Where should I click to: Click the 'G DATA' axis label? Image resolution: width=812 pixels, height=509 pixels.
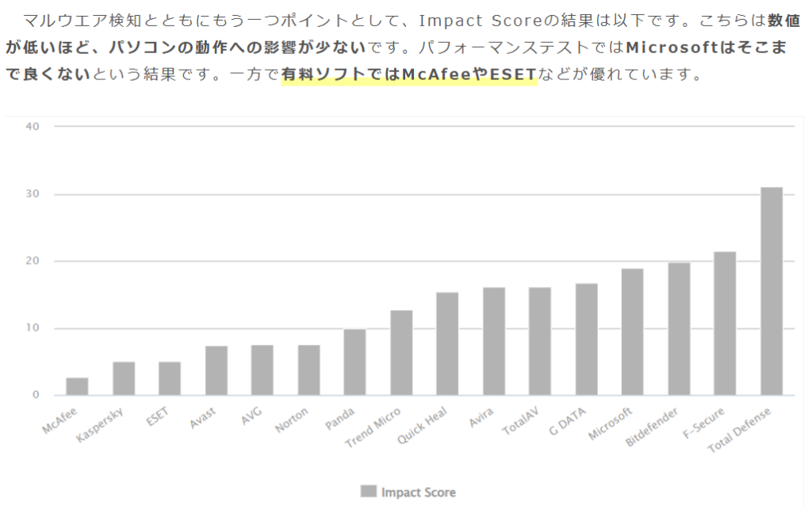[568, 421]
